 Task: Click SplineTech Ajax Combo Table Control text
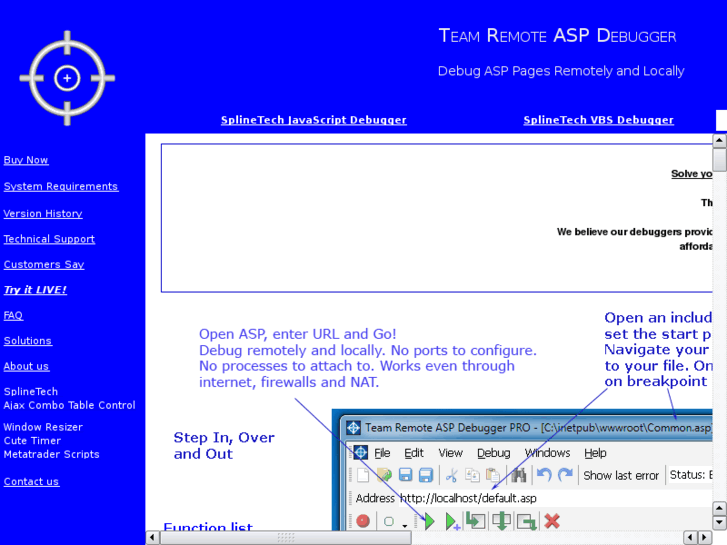click(x=70, y=398)
